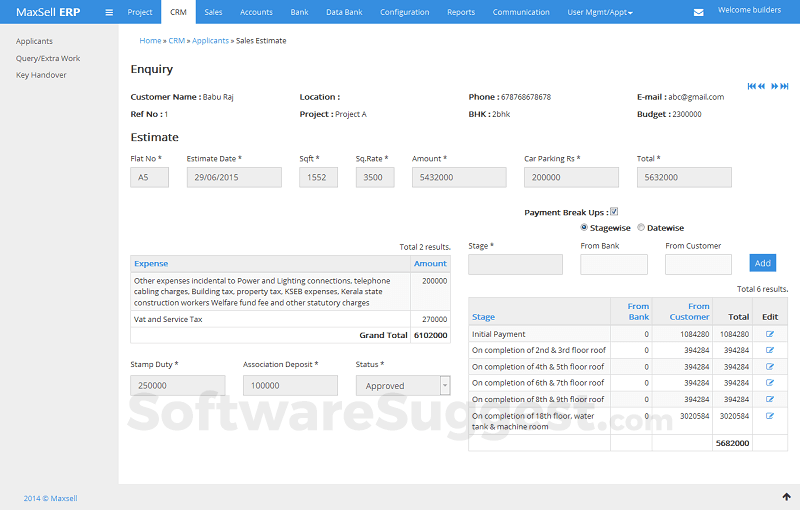Focus the empty From Customer input field
The width and height of the screenshot is (800, 510).
pos(698,265)
